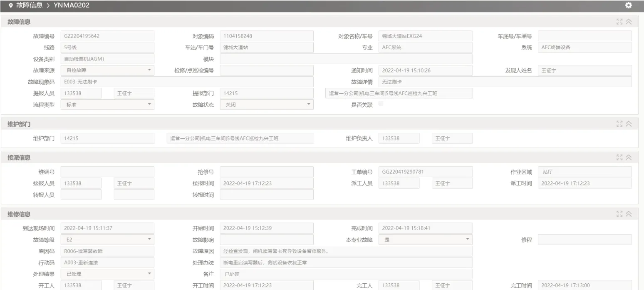
Task: Open the 故障等级 dropdown
Action: point(107,240)
